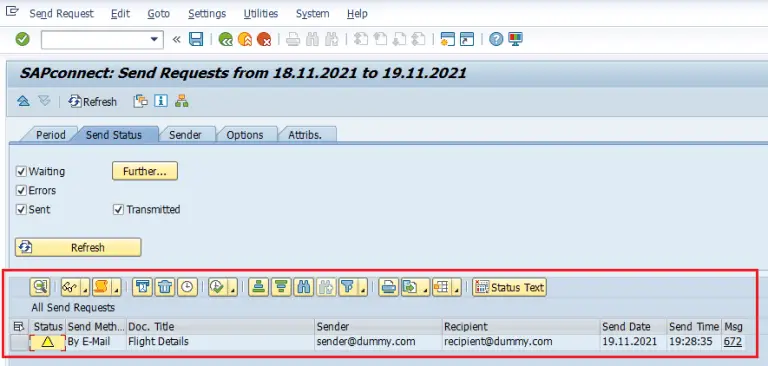Click the Status Text button
This screenshot has height=366, width=768.
tap(509, 287)
